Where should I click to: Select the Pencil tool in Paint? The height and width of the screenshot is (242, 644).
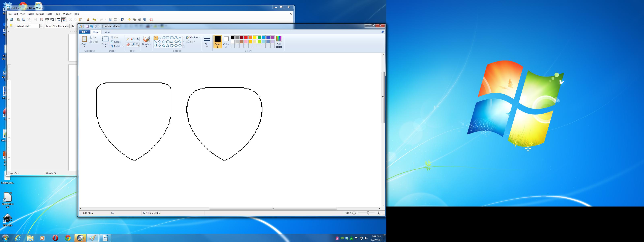click(128, 39)
